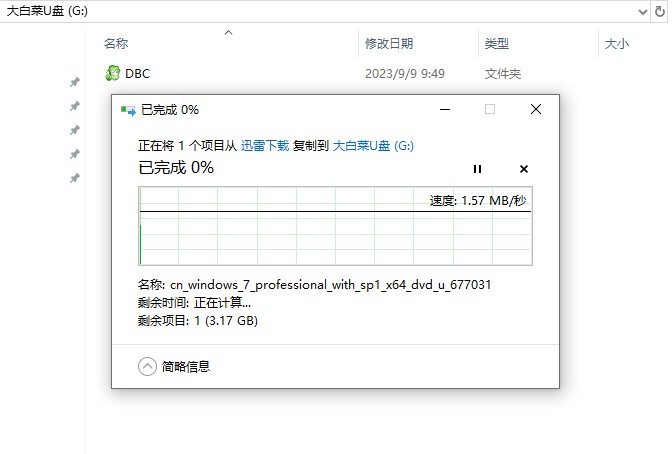The height and width of the screenshot is (454, 672).
Task: Click the 文件夹 type cell for DBC
Action: pyautogui.click(x=503, y=74)
